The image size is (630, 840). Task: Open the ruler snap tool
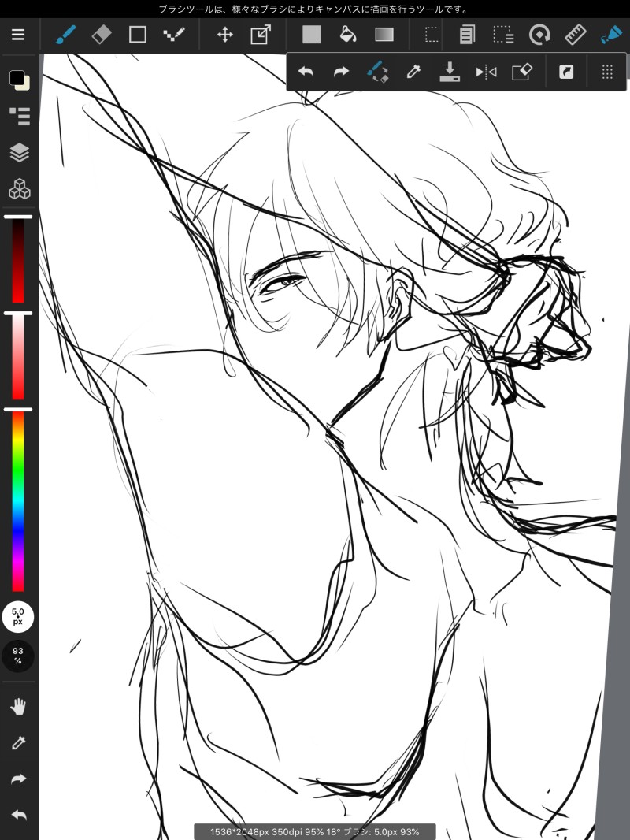[576, 35]
